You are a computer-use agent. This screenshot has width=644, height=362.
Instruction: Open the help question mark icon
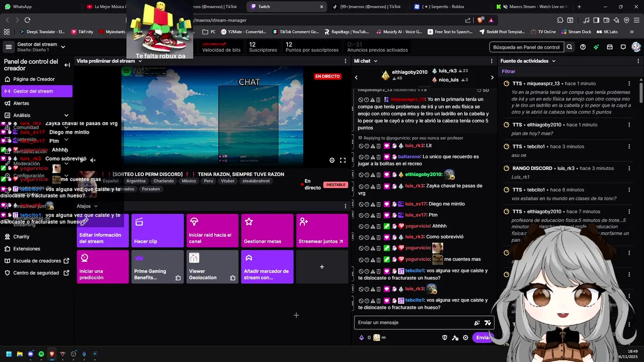(x=583, y=47)
